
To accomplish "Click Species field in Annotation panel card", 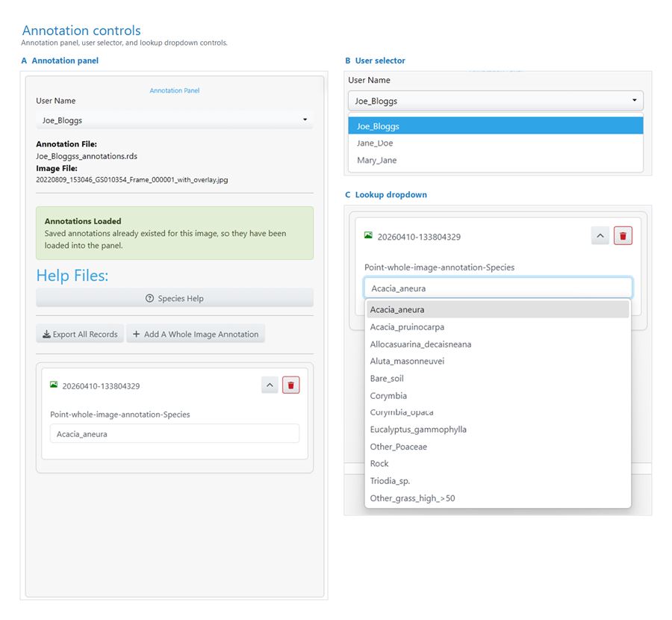I will (x=175, y=434).
